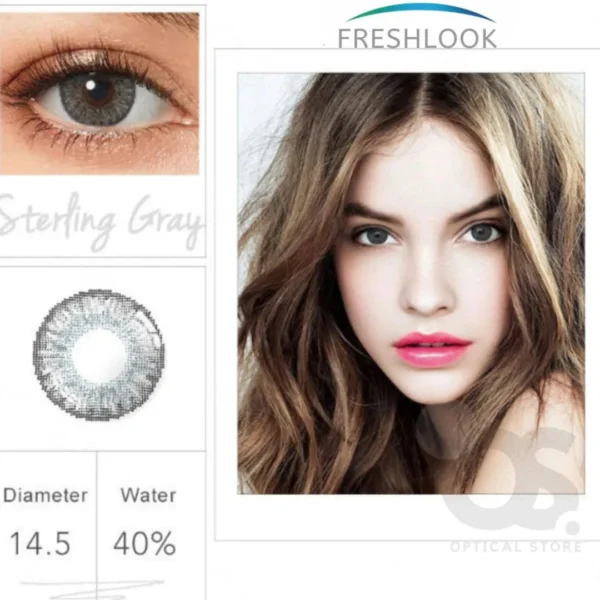Click the Water label
The height and width of the screenshot is (600, 600).
click(x=148, y=495)
